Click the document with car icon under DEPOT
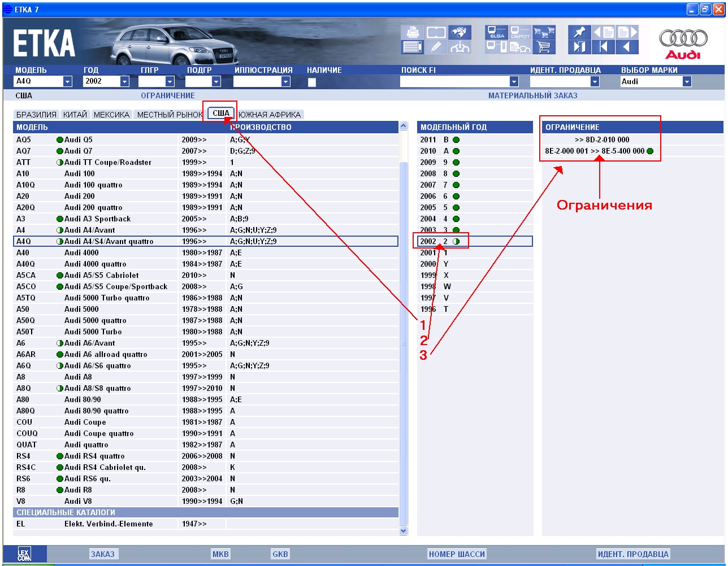728x566 pixels. [521, 47]
